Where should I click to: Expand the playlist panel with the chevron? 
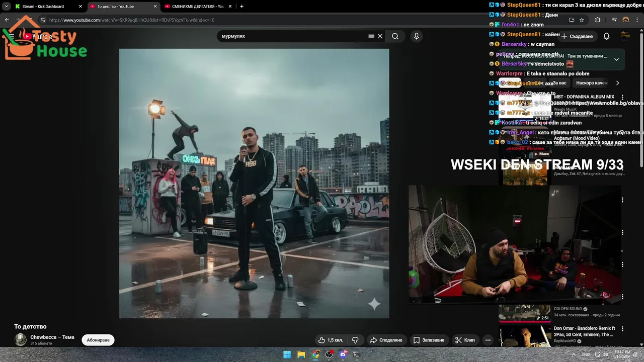616,59
